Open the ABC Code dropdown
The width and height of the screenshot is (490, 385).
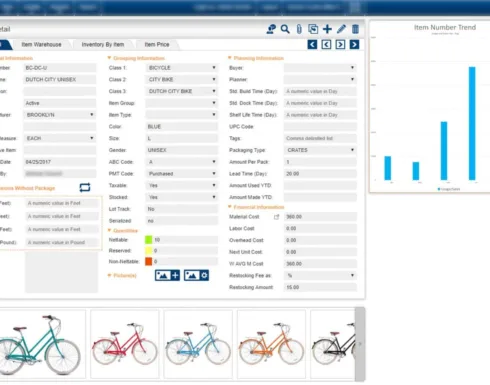click(x=182, y=162)
